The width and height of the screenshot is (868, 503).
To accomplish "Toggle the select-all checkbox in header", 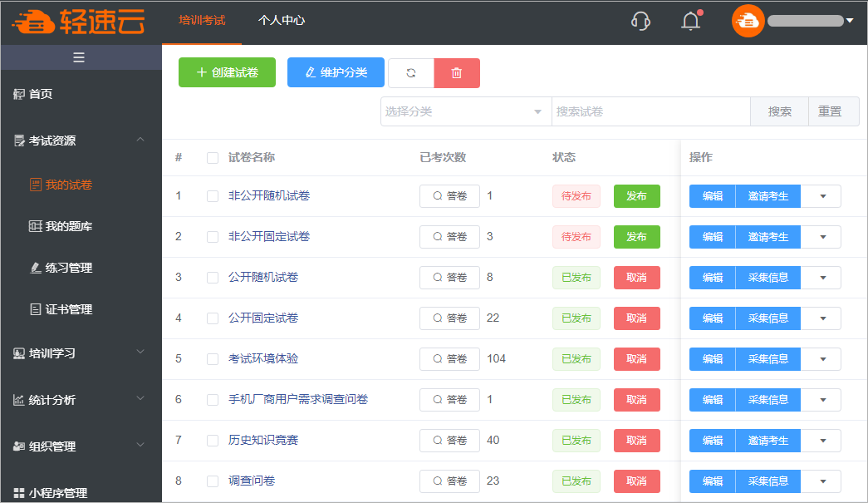I will tap(213, 158).
